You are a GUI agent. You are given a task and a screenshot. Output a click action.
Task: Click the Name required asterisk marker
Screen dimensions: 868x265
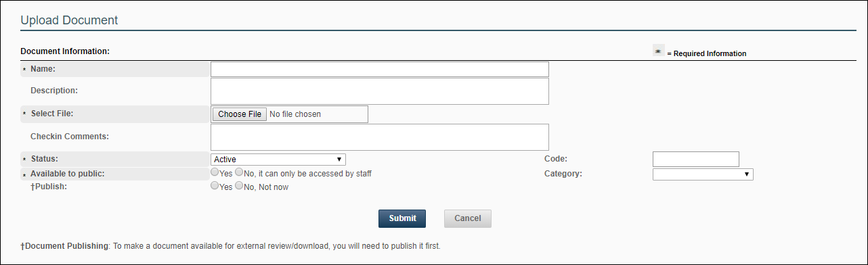coord(25,70)
